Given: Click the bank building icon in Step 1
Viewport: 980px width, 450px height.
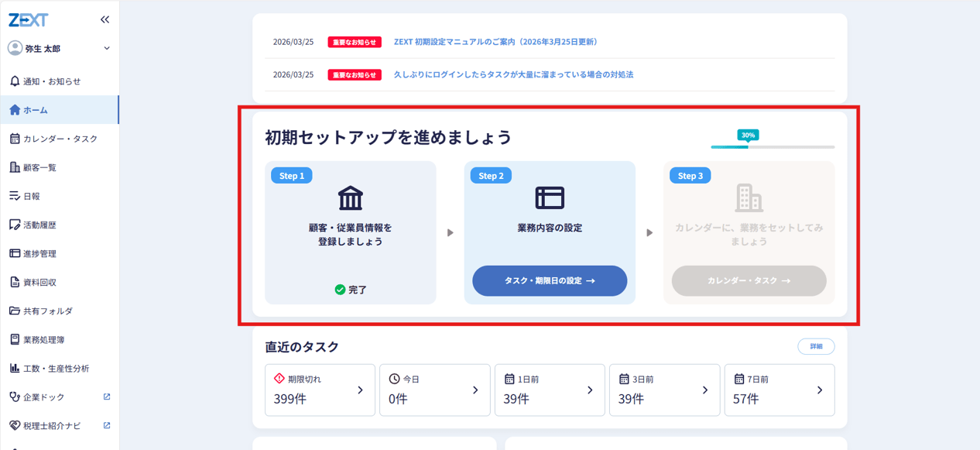Looking at the screenshot, I should [x=351, y=198].
